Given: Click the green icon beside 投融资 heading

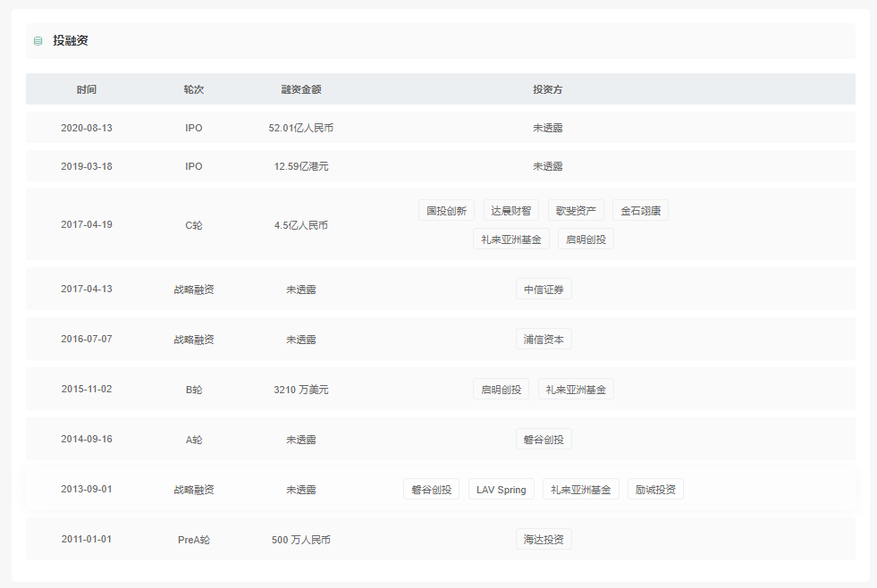Looking at the screenshot, I should click(38, 41).
